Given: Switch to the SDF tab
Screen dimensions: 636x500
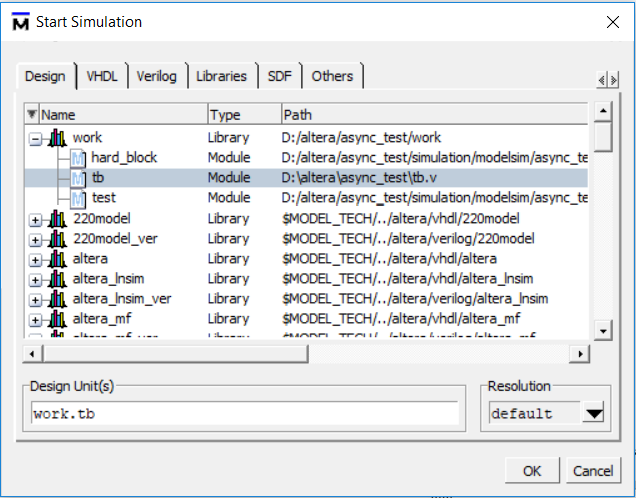Looking at the screenshot, I should click(x=279, y=76).
